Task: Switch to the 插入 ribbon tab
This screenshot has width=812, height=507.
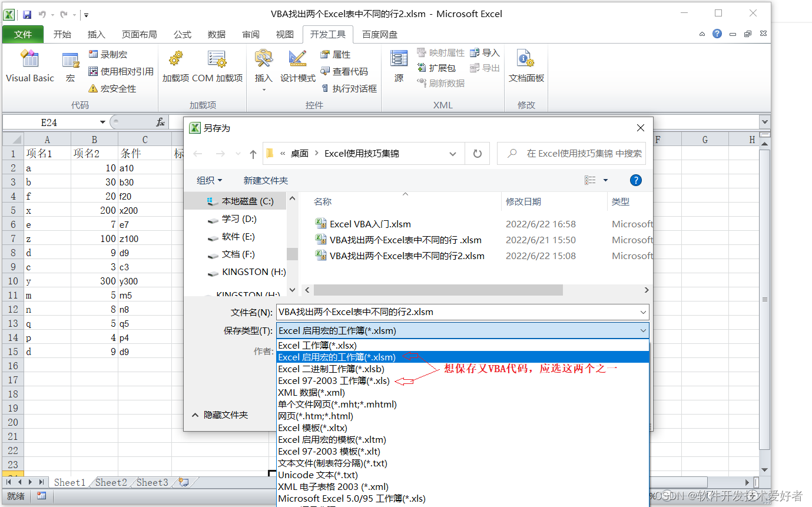Action: point(96,35)
